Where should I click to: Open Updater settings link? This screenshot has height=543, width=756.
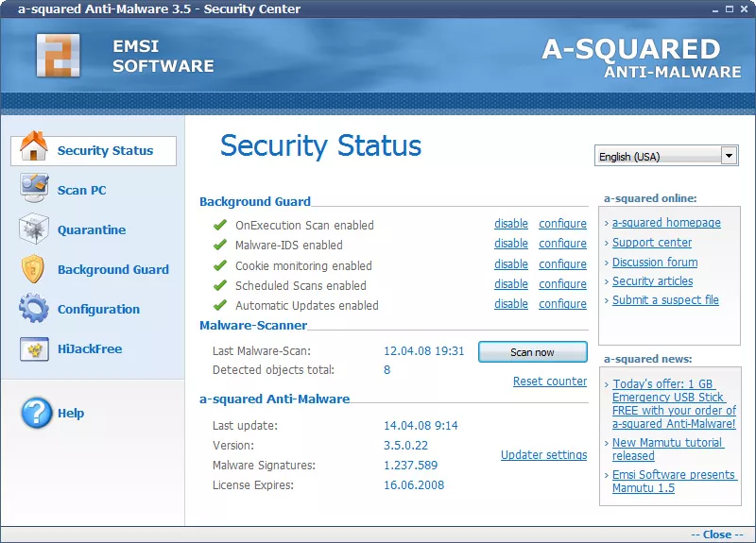click(x=544, y=455)
